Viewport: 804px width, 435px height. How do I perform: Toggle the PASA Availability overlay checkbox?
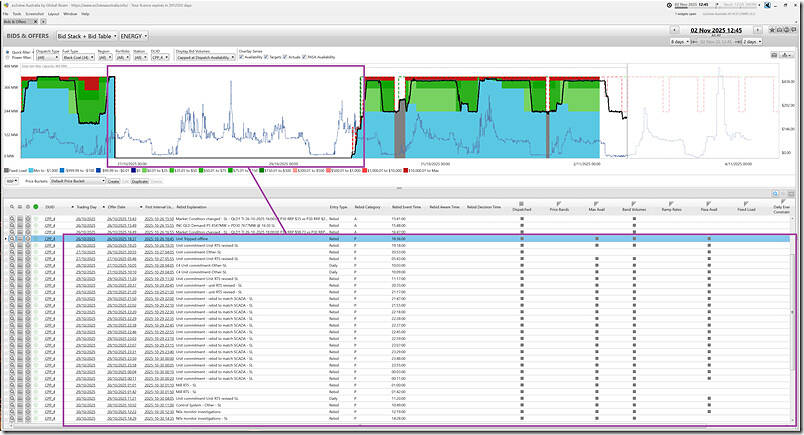(305, 57)
